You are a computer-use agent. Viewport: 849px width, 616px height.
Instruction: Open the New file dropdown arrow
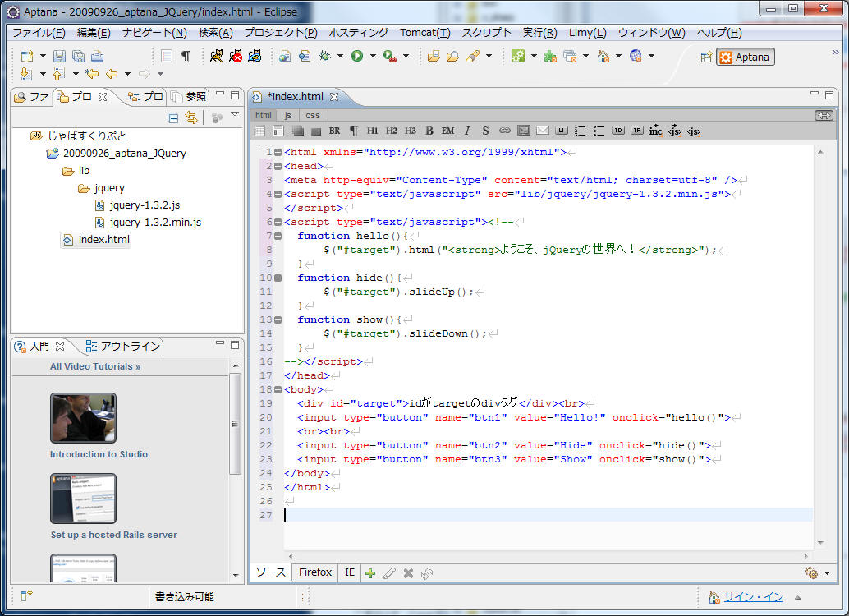42,57
